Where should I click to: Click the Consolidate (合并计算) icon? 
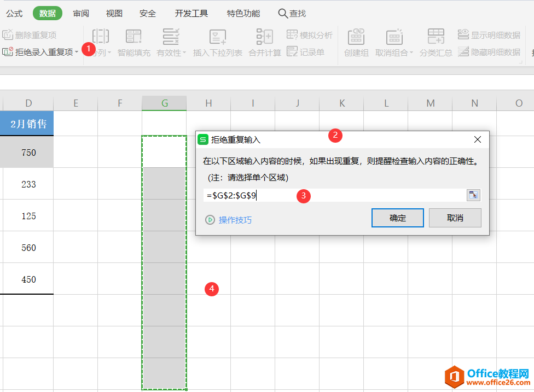[x=264, y=37]
